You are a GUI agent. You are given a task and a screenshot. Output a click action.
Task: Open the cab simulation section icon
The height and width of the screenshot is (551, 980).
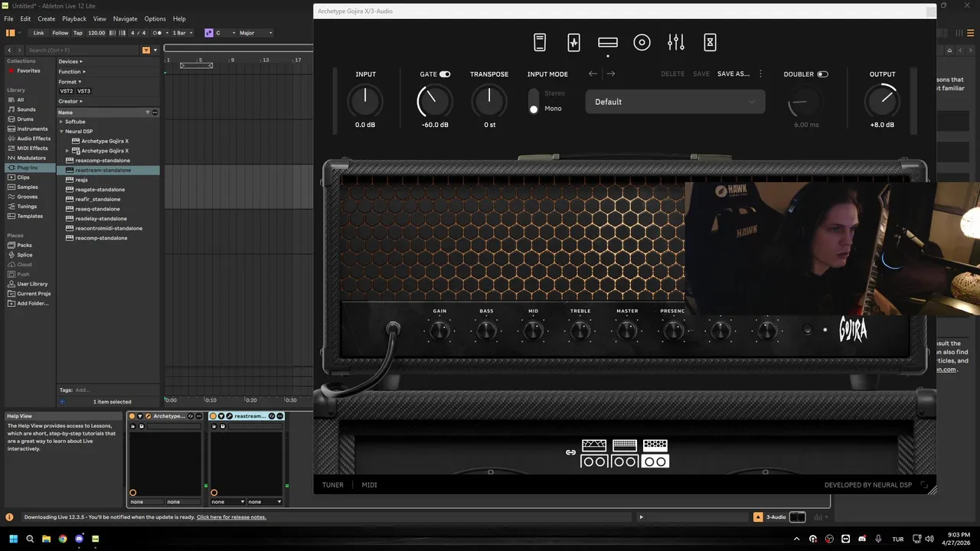[642, 43]
